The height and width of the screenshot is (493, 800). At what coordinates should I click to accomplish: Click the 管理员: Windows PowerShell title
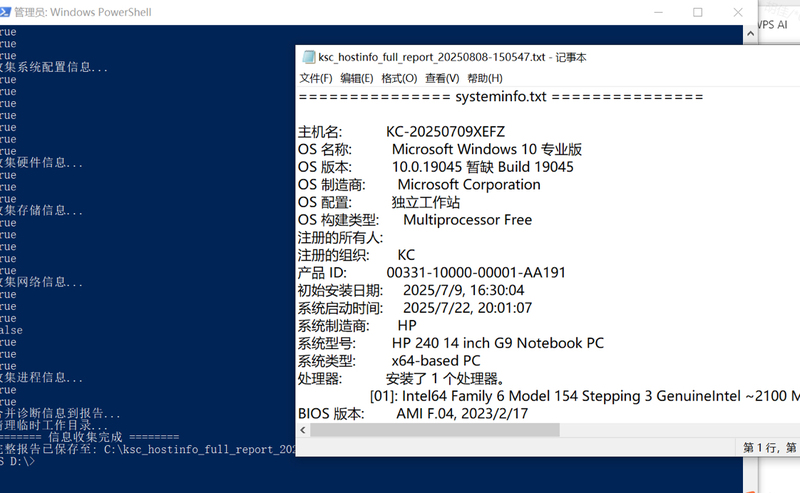[x=83, y=12]
